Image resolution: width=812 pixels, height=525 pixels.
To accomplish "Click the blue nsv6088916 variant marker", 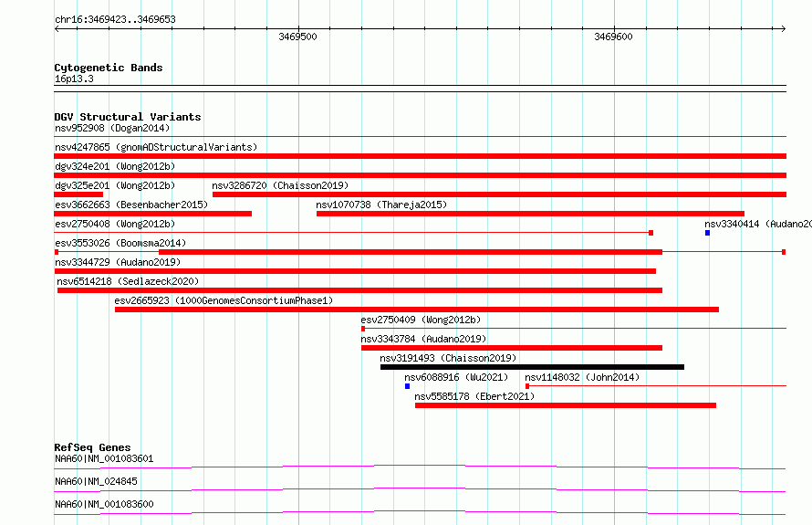I will tap(408, 386).
